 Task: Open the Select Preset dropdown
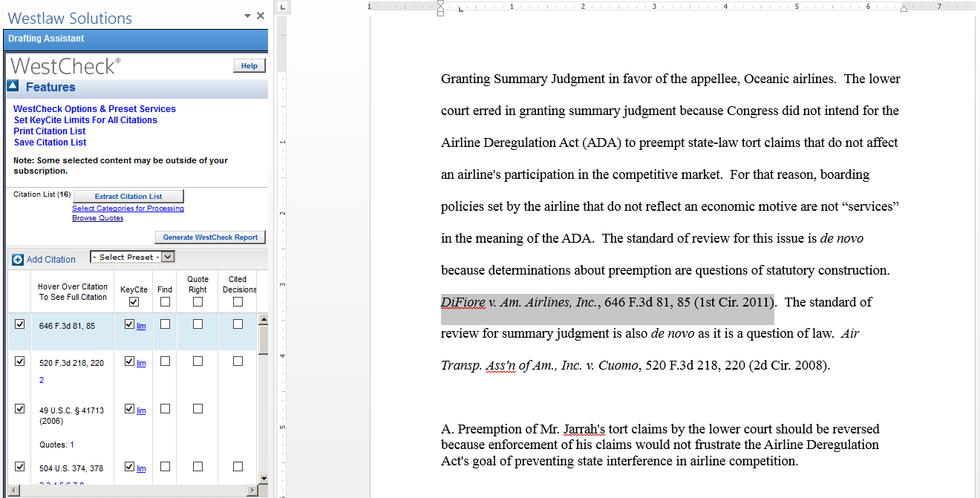point(132,257)
